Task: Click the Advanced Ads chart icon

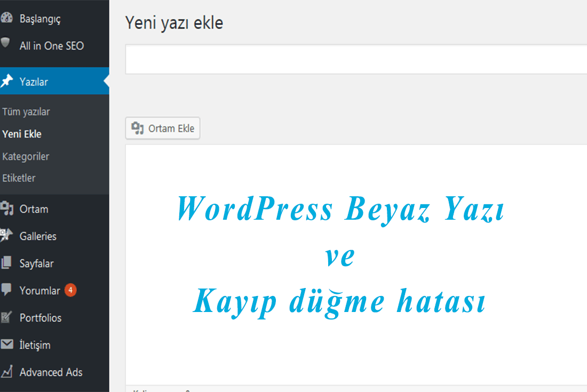Action: pyautogui.click(x=7, y=371)
